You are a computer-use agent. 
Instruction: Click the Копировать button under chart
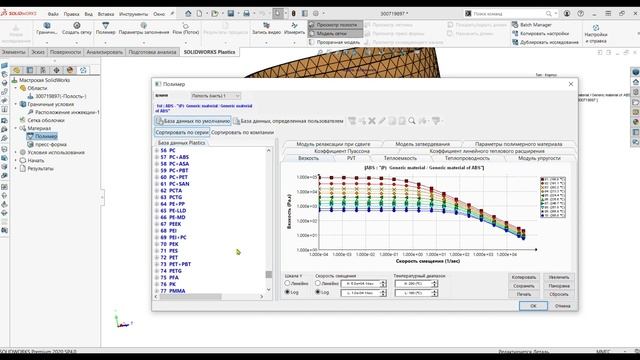[524, 277]
